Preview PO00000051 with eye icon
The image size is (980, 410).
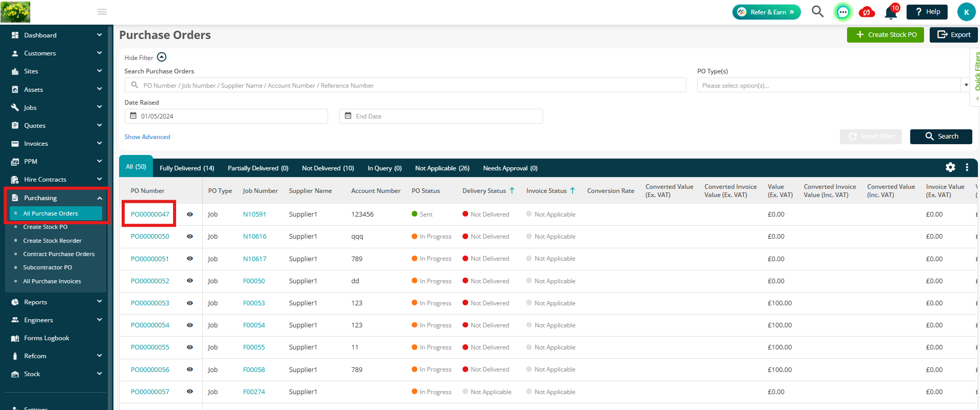(x=190, y=259)
